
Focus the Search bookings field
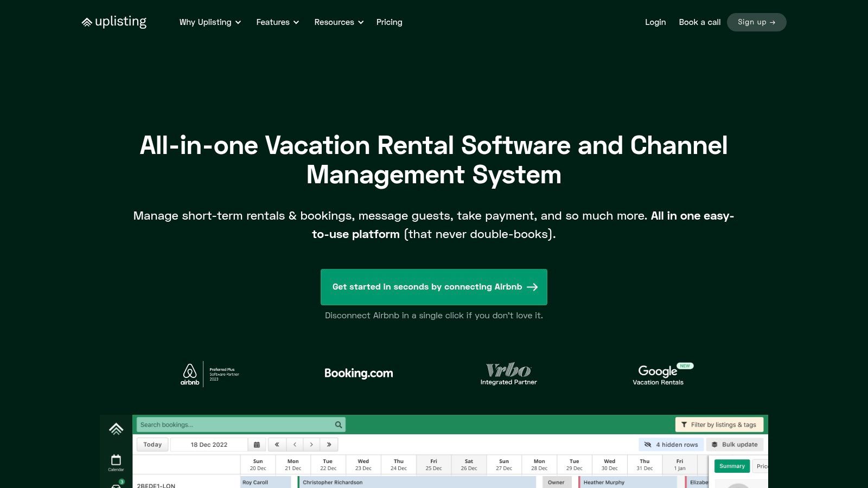point(241,425)
